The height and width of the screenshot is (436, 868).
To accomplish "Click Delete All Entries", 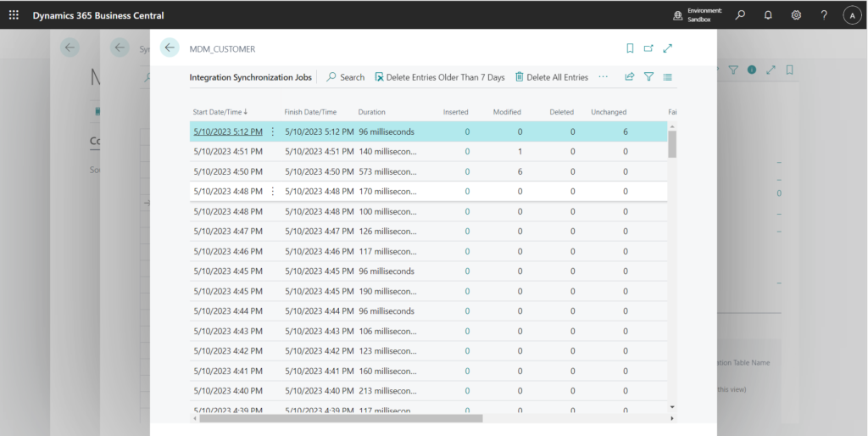I will [551, 77].
